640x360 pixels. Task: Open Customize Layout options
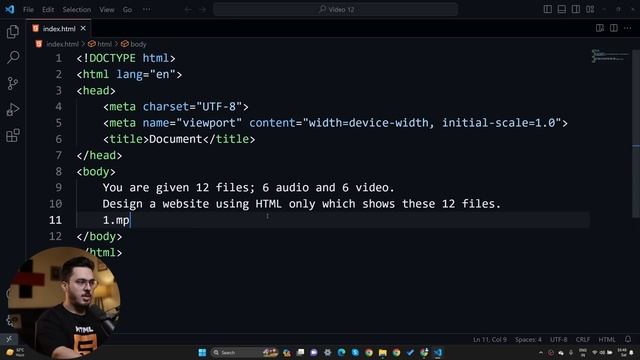pyautogui.click(x=590, y=9)
